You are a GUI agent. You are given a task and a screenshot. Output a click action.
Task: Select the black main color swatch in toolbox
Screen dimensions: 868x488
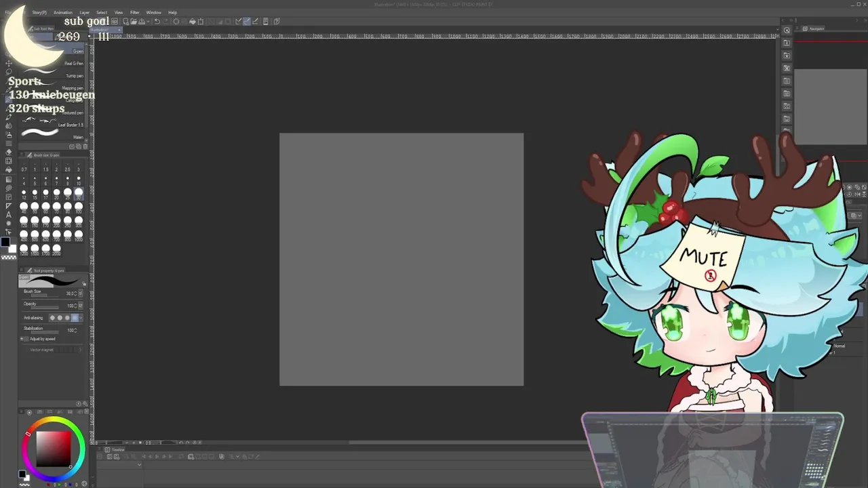click(x=5, y=243)
